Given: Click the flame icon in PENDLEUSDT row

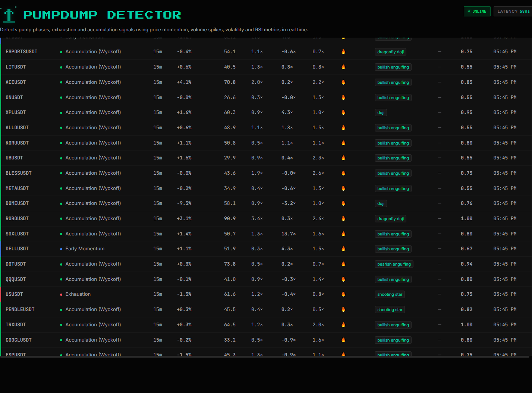Looking at the screenshot, I should tap(343, 310).
